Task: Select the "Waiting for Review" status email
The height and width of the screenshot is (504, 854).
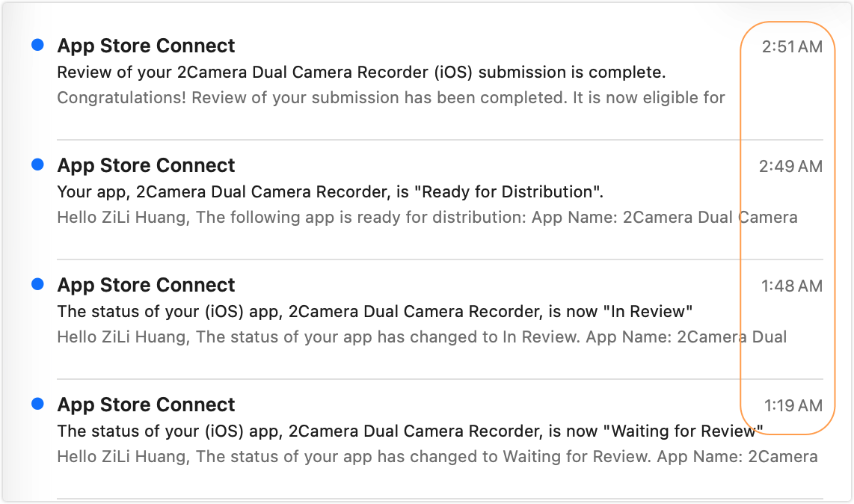Action: click(x=410, y=431)
